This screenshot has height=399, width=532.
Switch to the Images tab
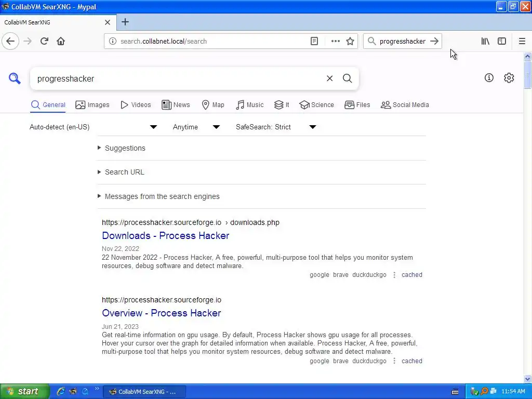92,105
